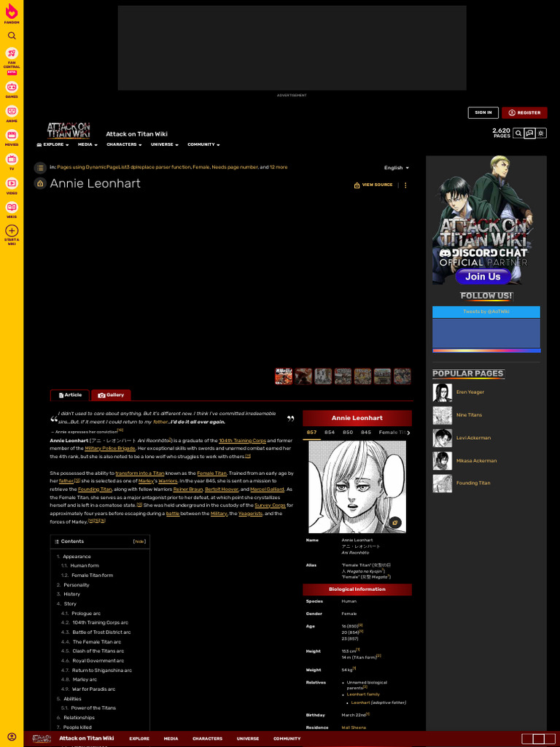Click Join Us on Discord banner
This screenshot has width=560, height=747.
[483, 276]
